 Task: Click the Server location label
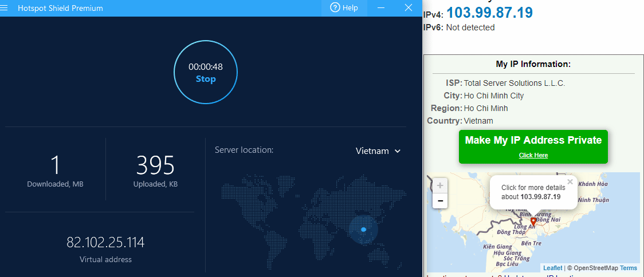[x=244, y=150]
